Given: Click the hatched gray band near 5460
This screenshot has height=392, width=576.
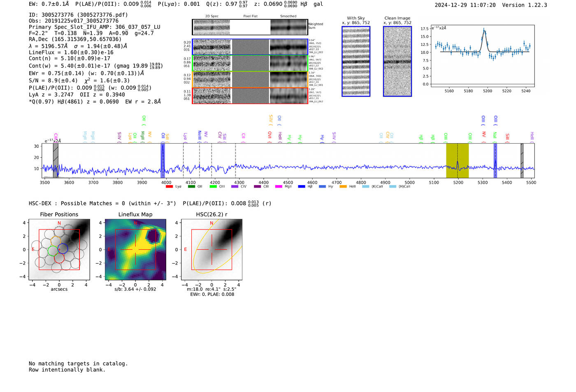Looking at the screenshot, I should point(522,160).
